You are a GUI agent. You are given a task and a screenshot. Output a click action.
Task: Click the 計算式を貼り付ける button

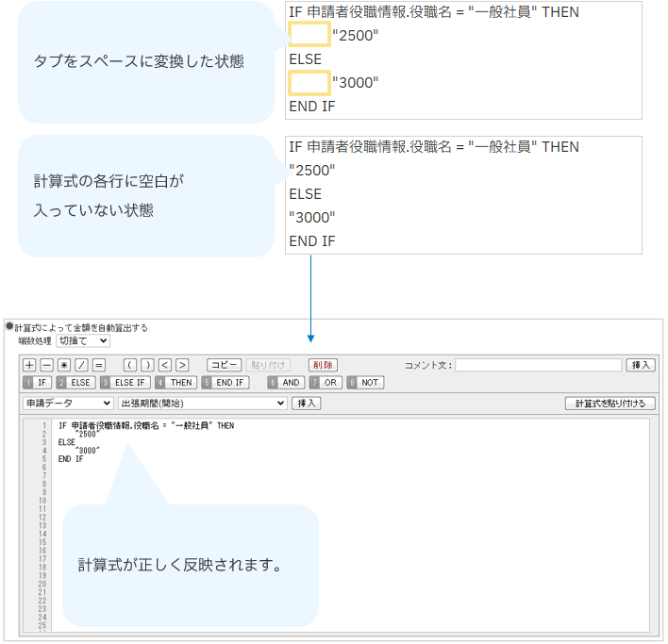tap(610, 404)
